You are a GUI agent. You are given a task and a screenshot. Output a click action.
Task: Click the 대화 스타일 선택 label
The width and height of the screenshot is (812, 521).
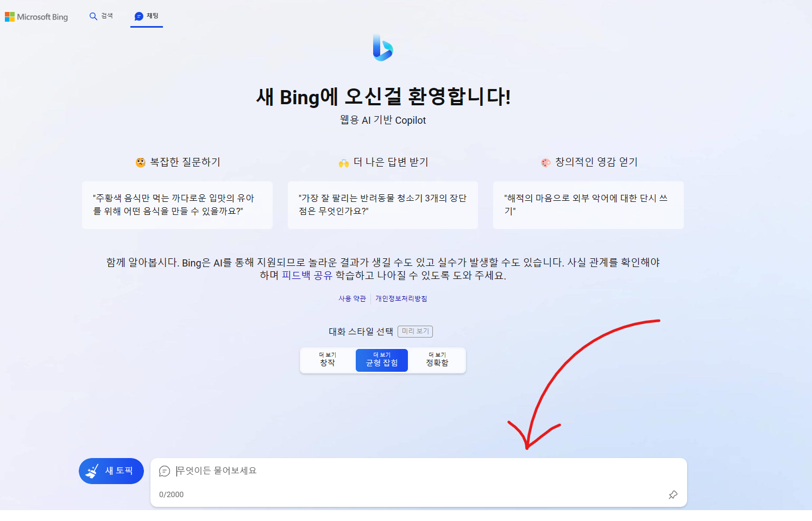(x=361, y=331)
